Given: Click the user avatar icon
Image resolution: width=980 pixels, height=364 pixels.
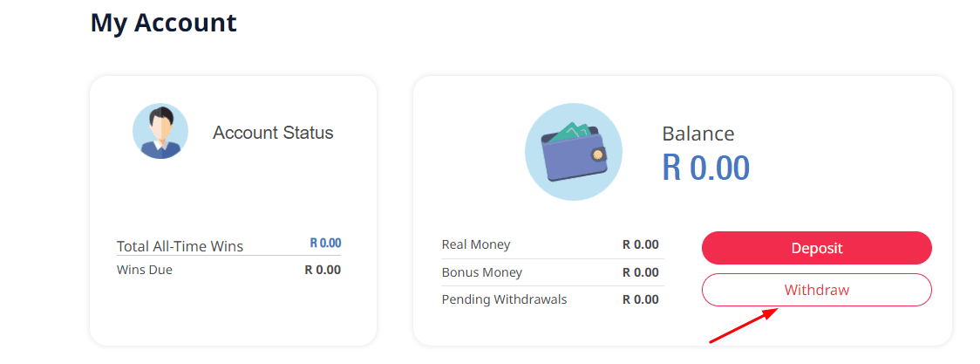Looking at the screenshot, I should point(160,131).
